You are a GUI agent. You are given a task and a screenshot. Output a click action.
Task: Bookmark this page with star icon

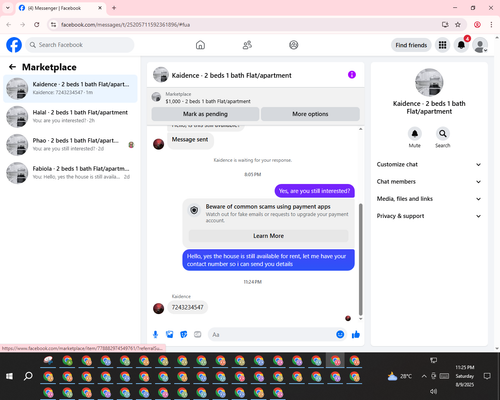[x=458, y=25]
